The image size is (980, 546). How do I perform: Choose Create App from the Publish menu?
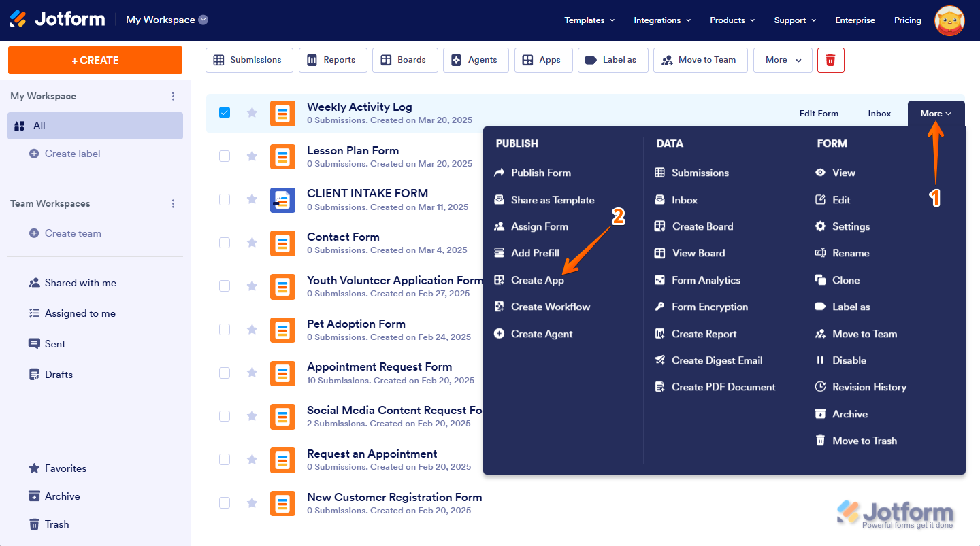[x=537, y=280]
